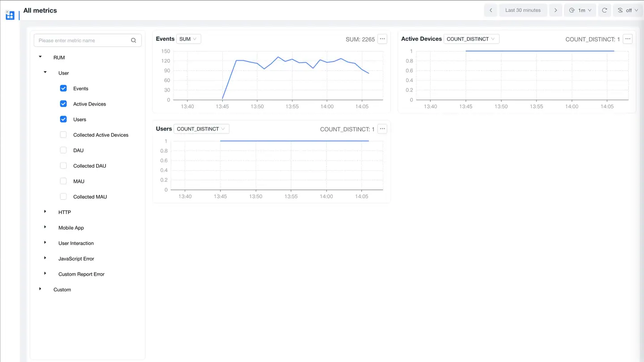The width and height of the screenshot is (644, 362).
Task: Expand the Mobile App tree node
Action: 45,227
